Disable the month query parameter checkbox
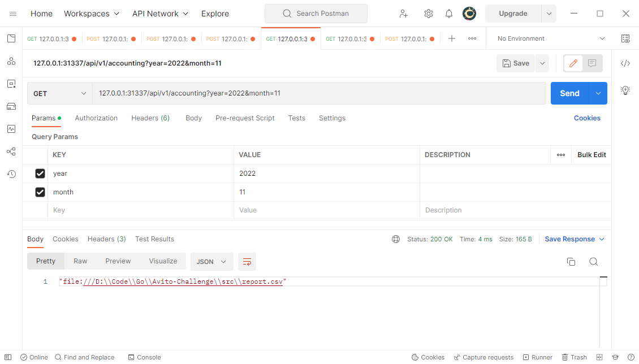The image size is (639, 364). coord(40,192)
